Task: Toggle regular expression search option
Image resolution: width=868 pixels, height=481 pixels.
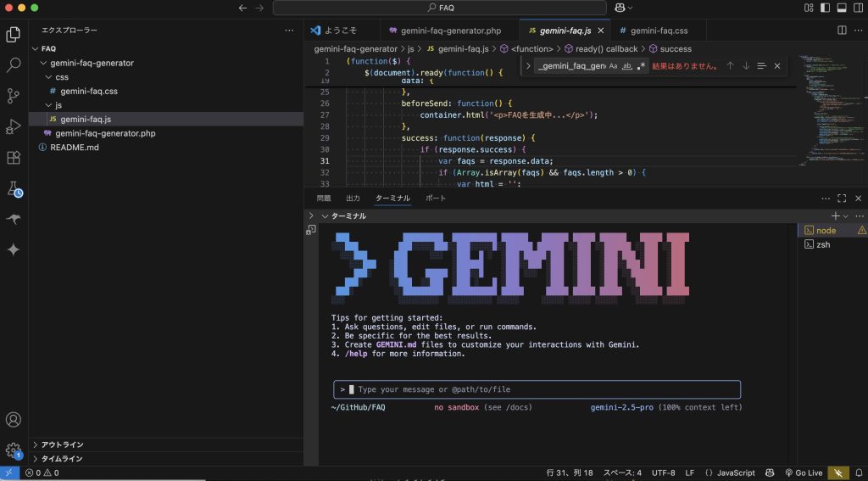Action: click(x=641, y=66)
